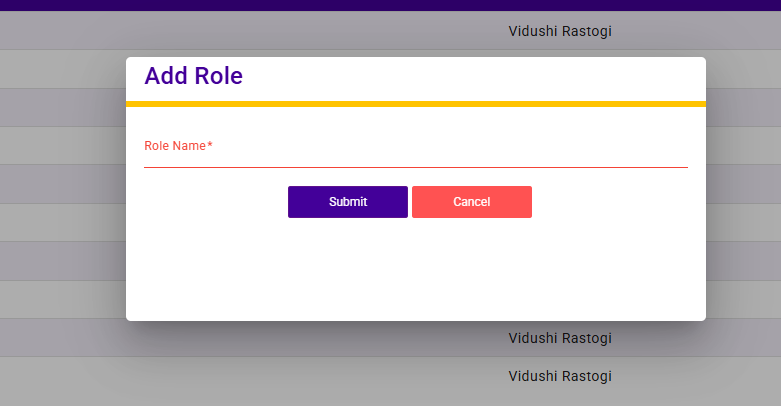This screenshot has width=781, height=406.
Task: Click the yellow divider under Add Role
Action: pos(415,104)
